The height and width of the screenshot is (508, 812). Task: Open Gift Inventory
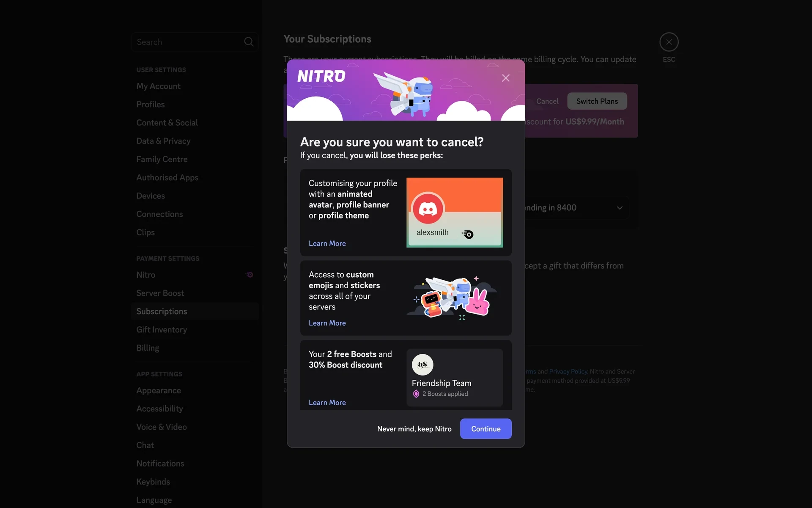[x=195, y=329]
